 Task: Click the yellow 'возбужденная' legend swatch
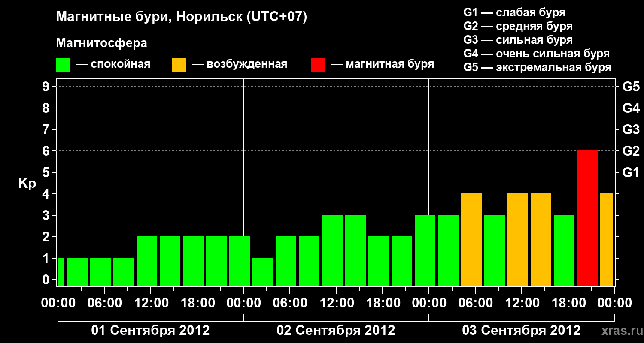[x=179, y=65]
